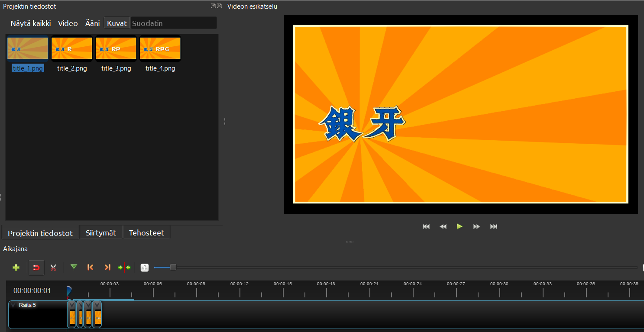Enable the razor scissors tool
644x332 pixels.
[53, 268]
